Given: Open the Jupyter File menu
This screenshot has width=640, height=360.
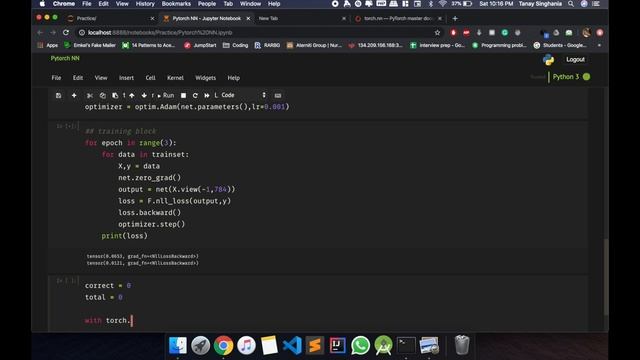Looking at the screenshot, I should (x=56, y=78).
